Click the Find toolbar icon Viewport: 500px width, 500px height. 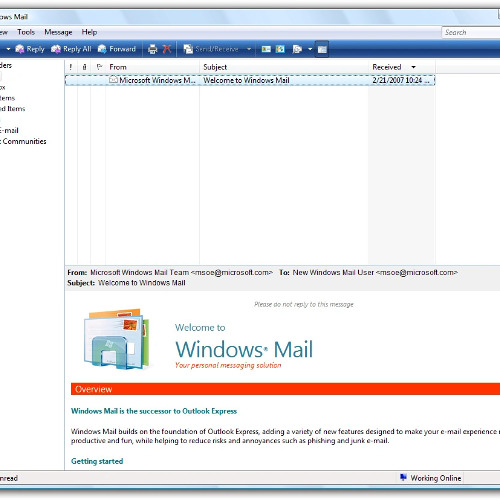click(x=297, y=49)
